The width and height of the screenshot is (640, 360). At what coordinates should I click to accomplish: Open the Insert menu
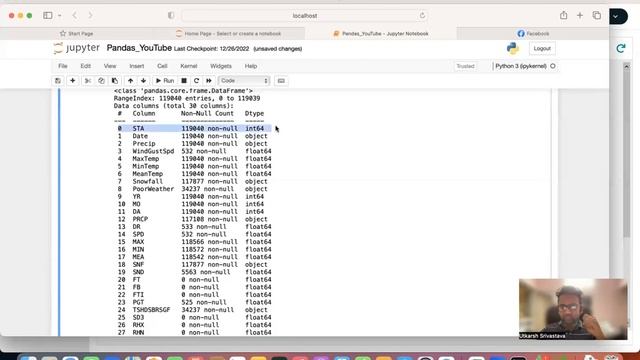coord(137,66)
